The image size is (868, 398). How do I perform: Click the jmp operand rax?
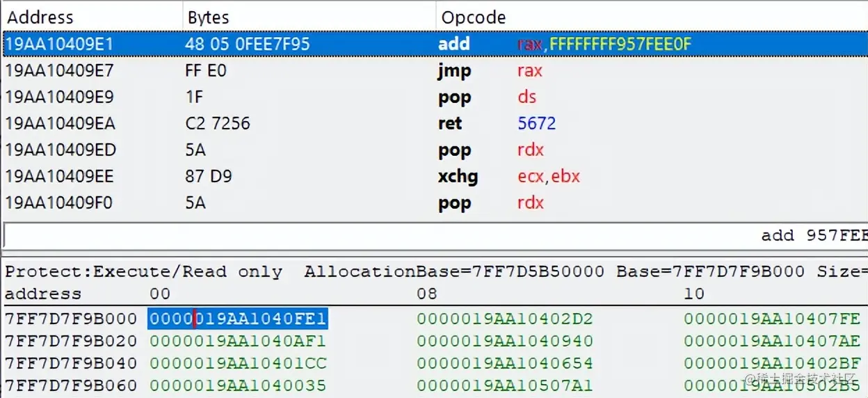530,70
